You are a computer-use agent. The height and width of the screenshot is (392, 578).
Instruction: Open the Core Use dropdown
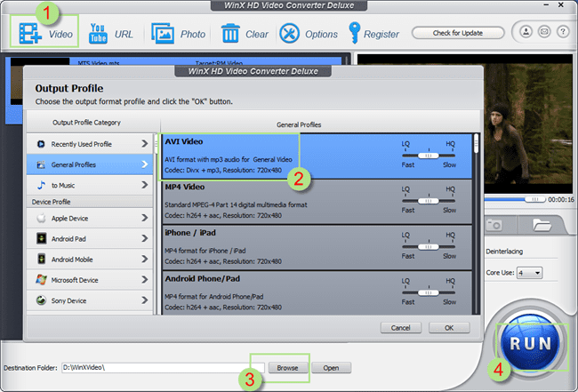[x=529, y=273]
